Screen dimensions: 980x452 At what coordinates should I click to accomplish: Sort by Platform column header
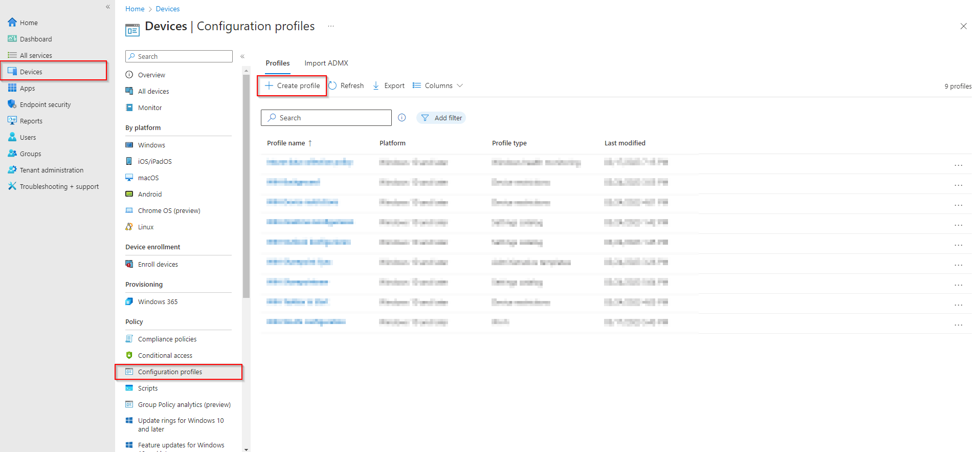click(392, 143)
